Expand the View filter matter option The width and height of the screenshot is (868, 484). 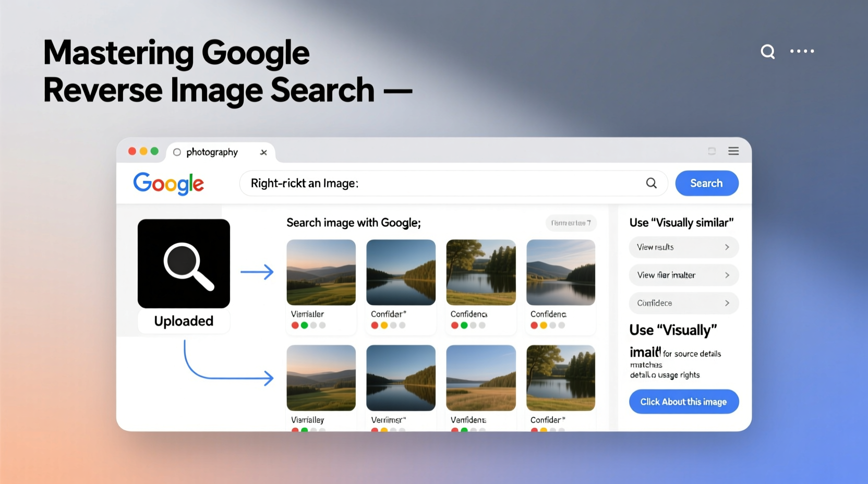pyautogui.click(x=683, y=275)
